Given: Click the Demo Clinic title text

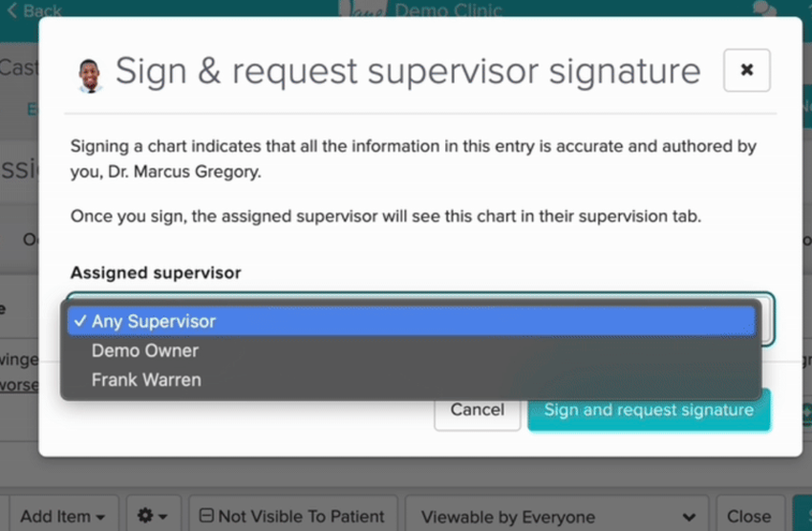Looking at the screenshot, I should pyautogui.click(x=448, y=11).
